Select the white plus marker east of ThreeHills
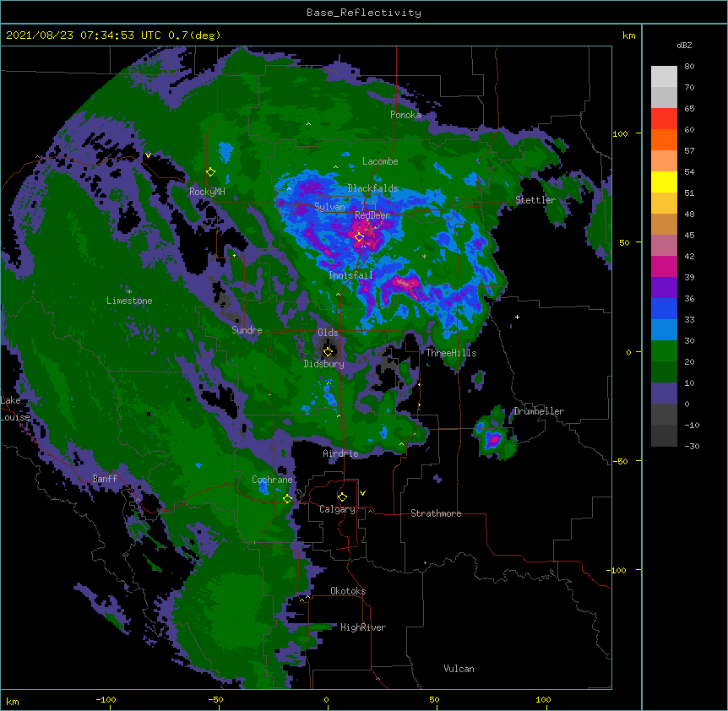Screen dimensions: 728x711 [x=517, y=317]
